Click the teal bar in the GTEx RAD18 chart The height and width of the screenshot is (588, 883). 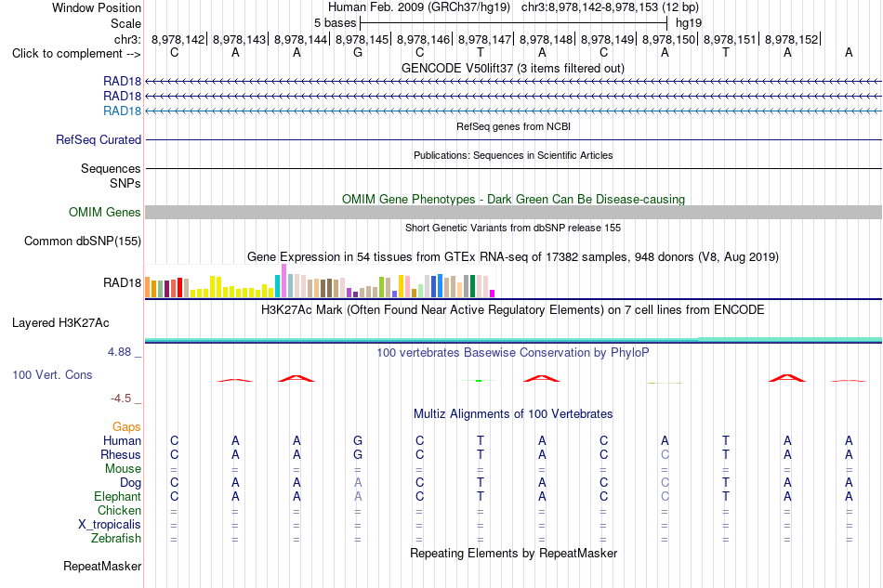(277, 286)
